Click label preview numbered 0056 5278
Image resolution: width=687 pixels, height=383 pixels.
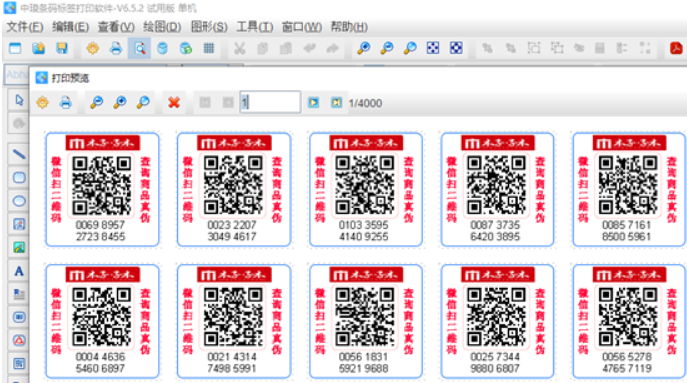[629, 321]
